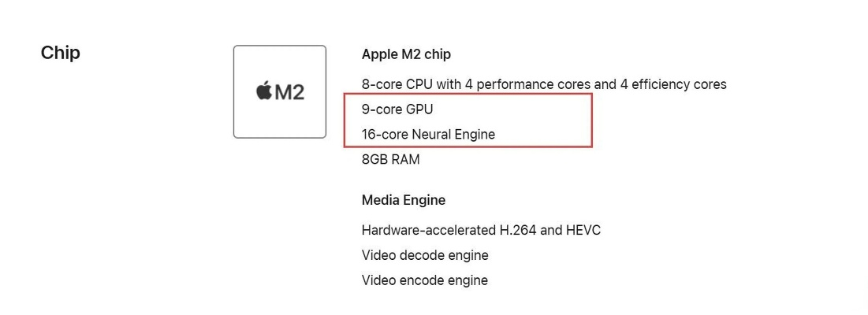
Task: Click the word "HEVC"
Action: [584, 231]
